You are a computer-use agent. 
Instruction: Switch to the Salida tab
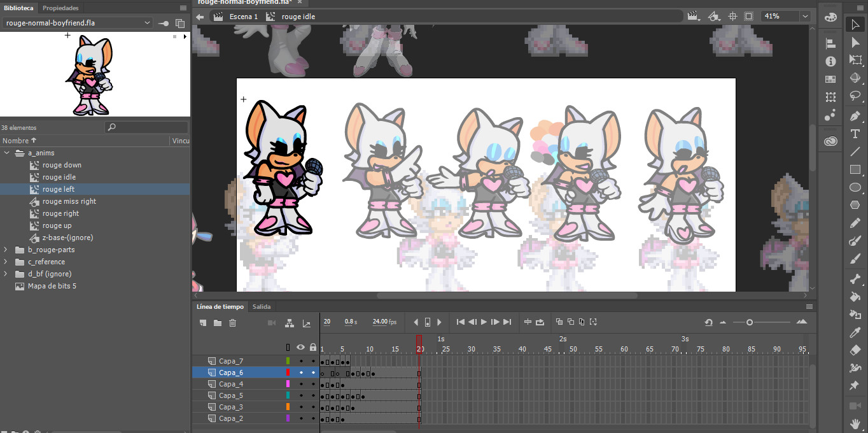point(262,306)
